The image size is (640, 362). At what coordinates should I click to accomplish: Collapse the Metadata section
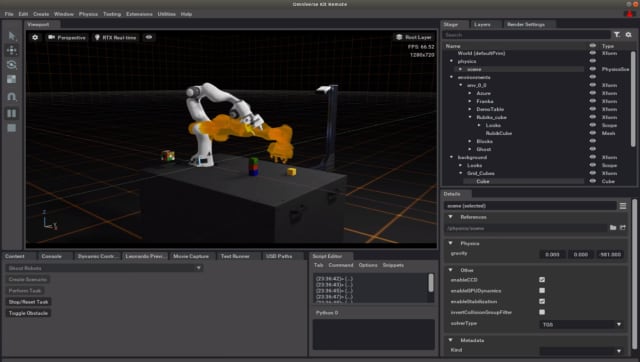pyautogui.click(x=451, y=340)
